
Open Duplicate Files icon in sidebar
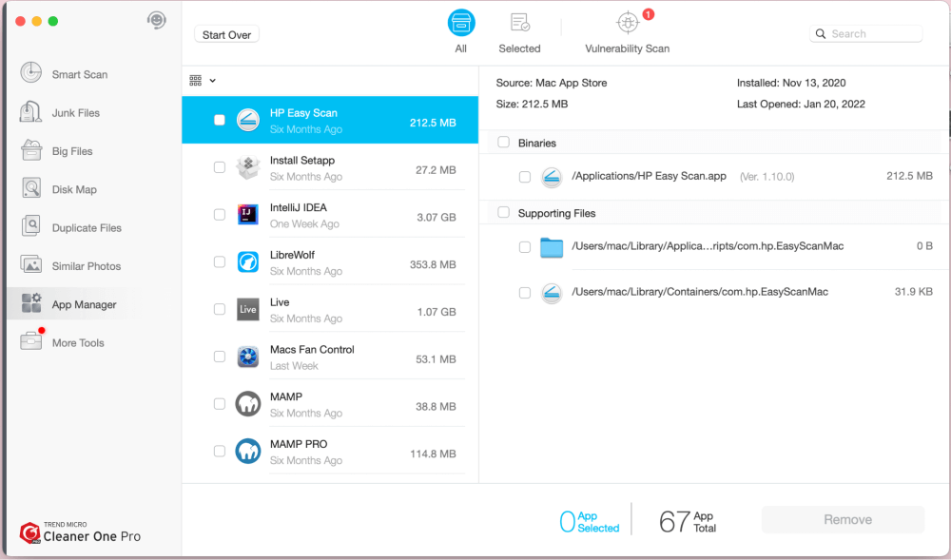[31, 226]
